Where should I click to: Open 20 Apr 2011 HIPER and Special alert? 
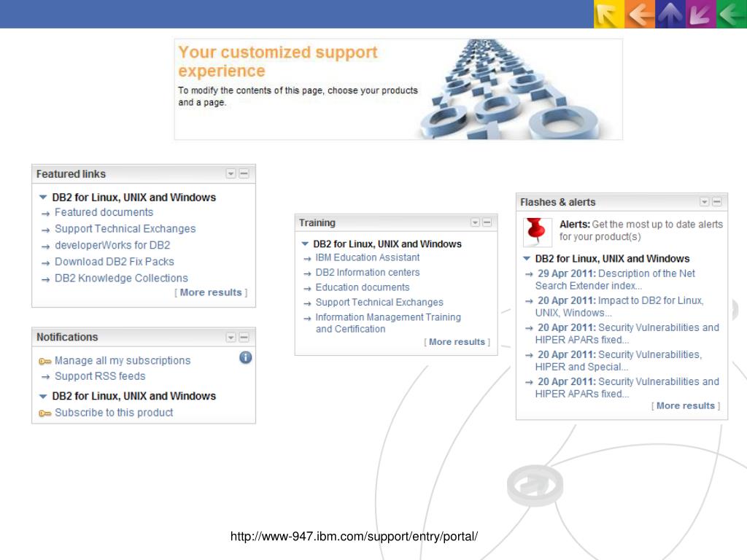click(619, 360)
